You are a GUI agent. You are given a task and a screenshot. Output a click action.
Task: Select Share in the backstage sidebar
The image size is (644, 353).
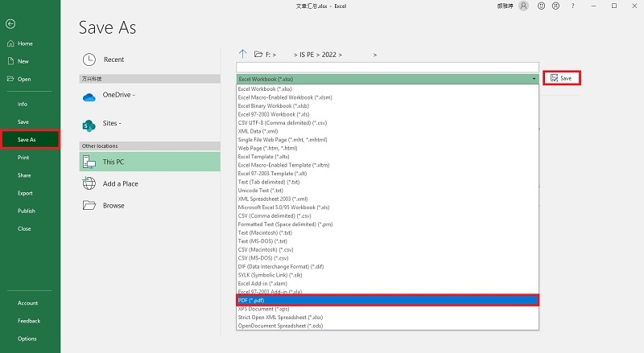(24, 175)
